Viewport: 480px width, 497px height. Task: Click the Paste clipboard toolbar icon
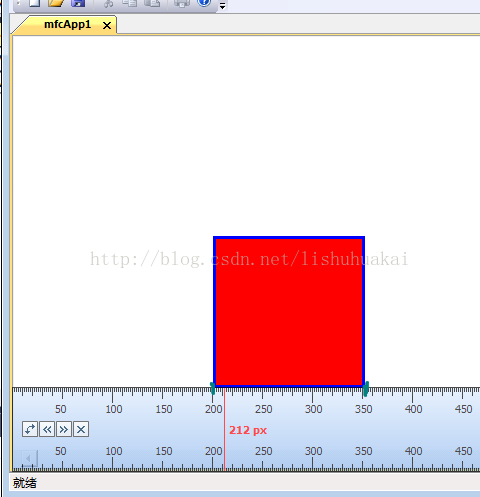pyautogui.click(x=152, y=3)
